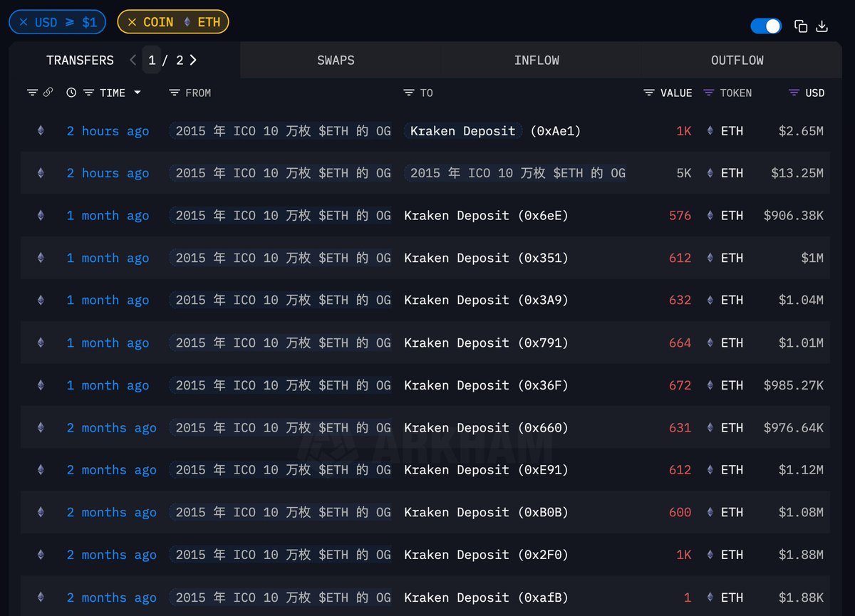The height and width of the screenshot is (616, 855).
Task: Click ETH token icon in the $1M row
Action: tap(710, 258)
